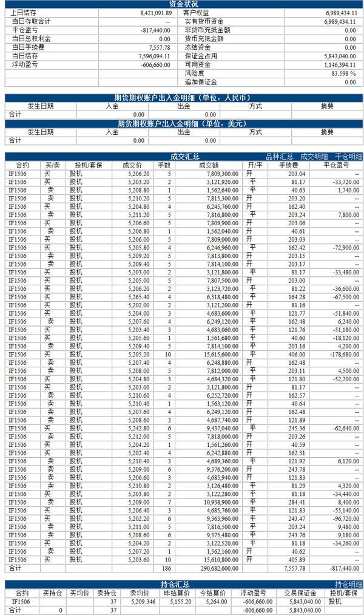Click the 实有货币资金 value 6,989,434.11
364x615 pixels.
pyautogui.click(x=340, y=22)
